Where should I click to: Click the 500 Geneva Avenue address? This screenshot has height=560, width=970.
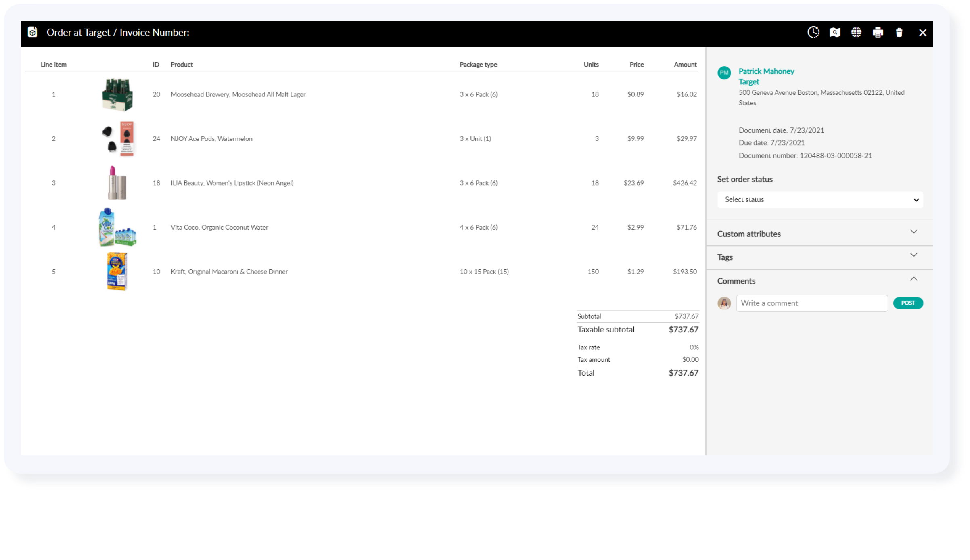tap(822, 98)
